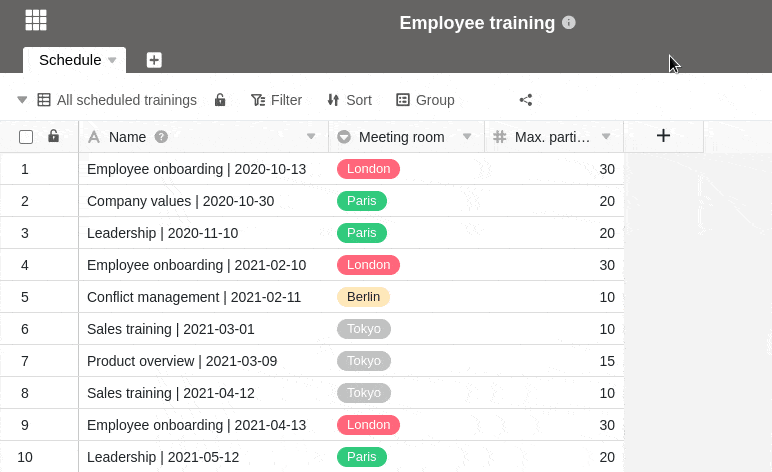Click the Sort button

tap(349, 100)
